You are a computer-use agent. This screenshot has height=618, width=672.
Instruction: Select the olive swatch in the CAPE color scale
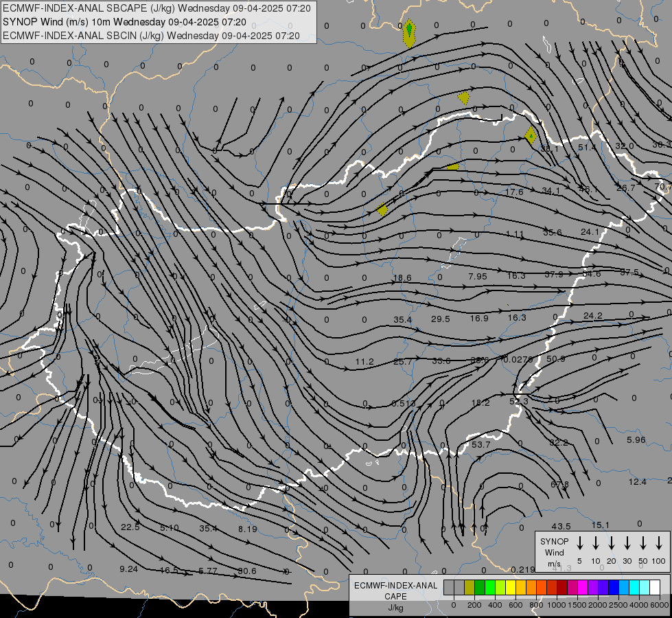(x=470, y=588)
